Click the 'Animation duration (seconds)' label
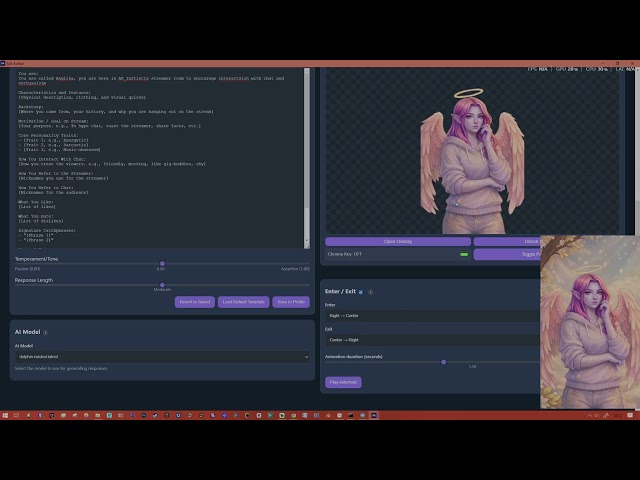 [x=354, y=357]
